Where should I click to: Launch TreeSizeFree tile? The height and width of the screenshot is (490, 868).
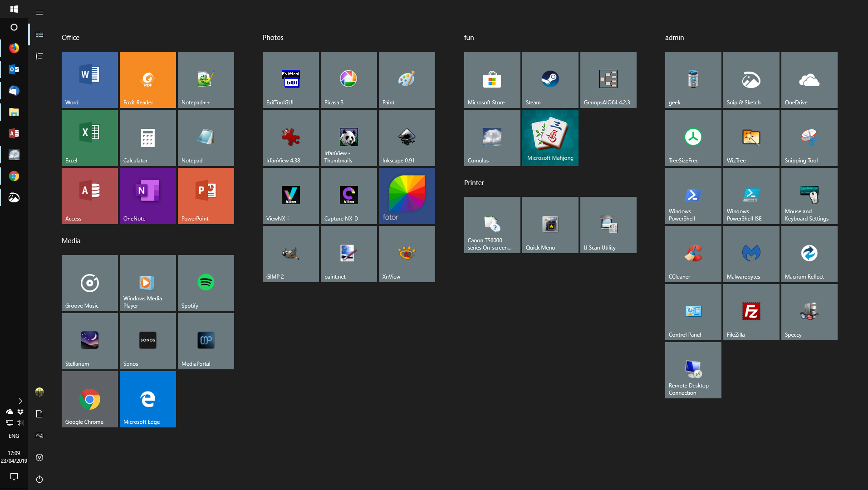point(693,138)
